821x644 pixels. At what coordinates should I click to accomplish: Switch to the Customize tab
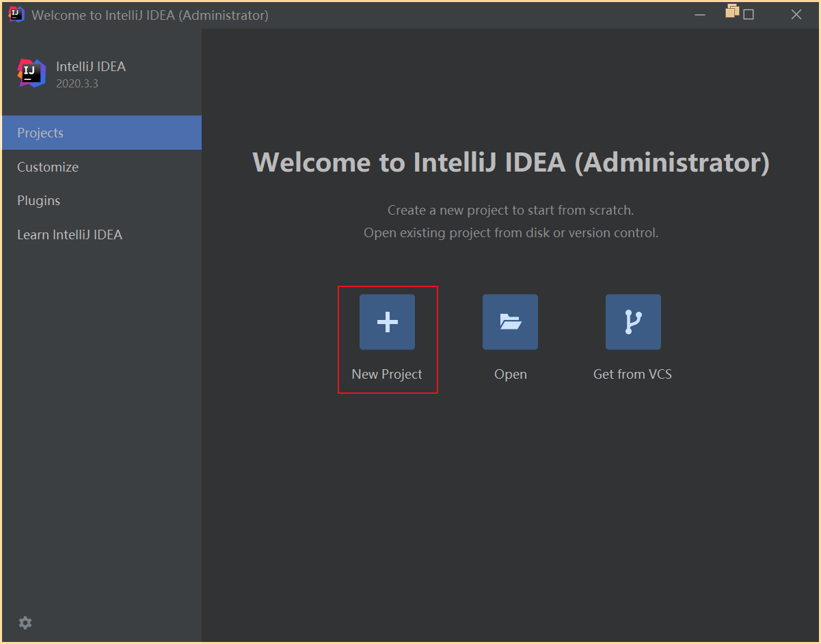point(101,167)
